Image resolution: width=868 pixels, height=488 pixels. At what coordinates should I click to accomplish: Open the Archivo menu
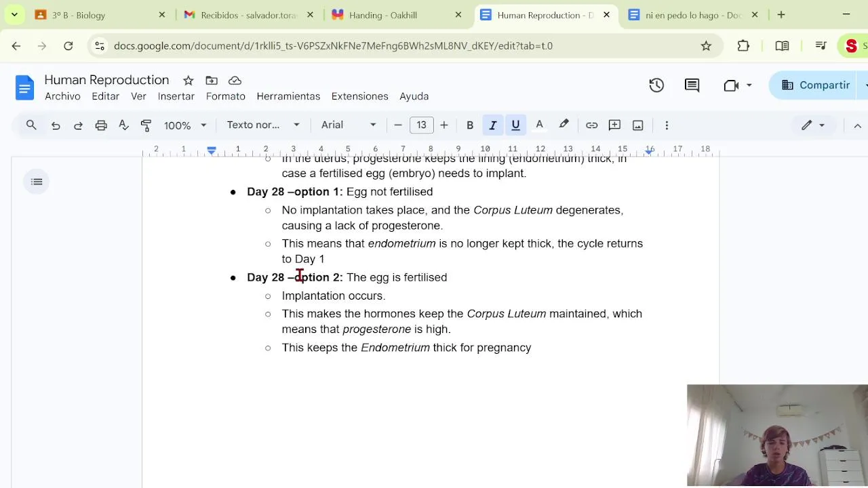coord(62,96)
